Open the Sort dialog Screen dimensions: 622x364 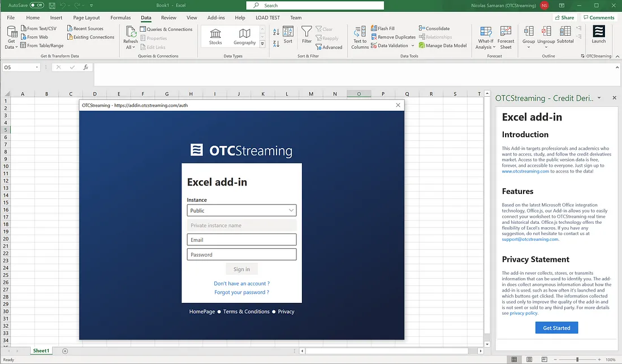288,35
